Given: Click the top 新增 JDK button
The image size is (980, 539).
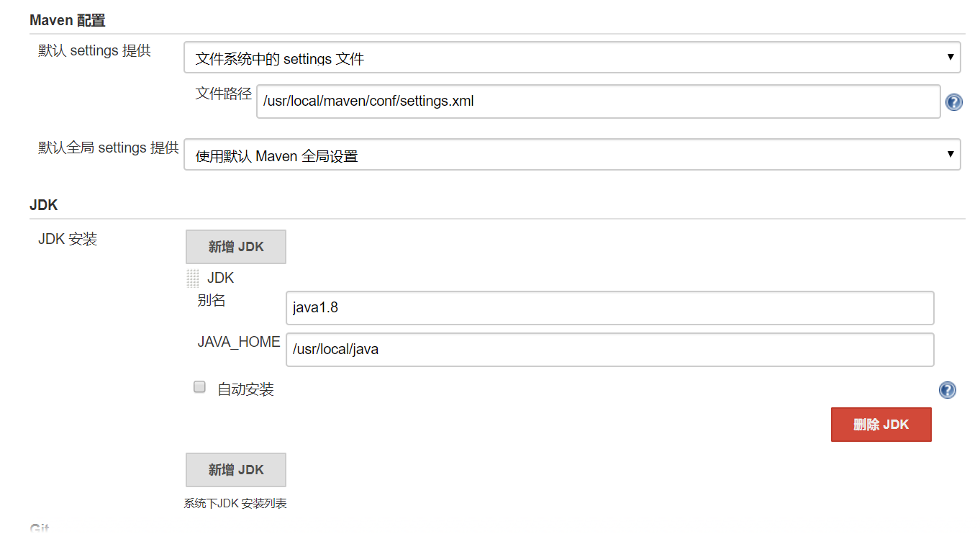Looking at the screenshot, I should [x=236, y=247].
